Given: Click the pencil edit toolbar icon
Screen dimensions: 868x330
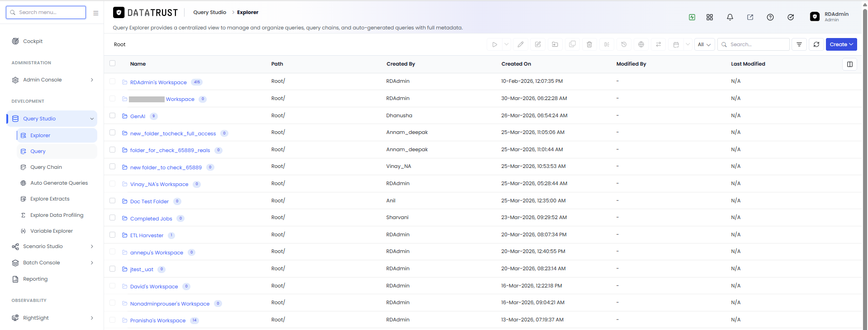Looking at the screenshot, I should (x=521, y=44).
